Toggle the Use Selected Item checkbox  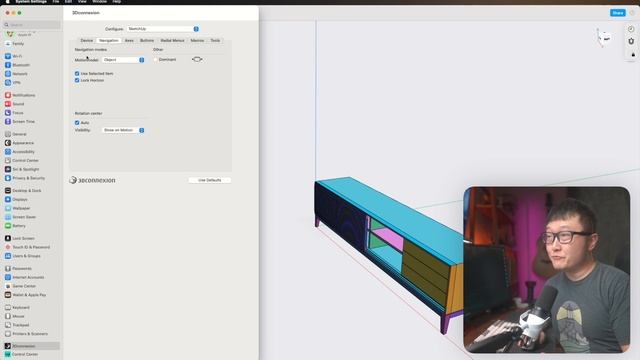point(77,73)
